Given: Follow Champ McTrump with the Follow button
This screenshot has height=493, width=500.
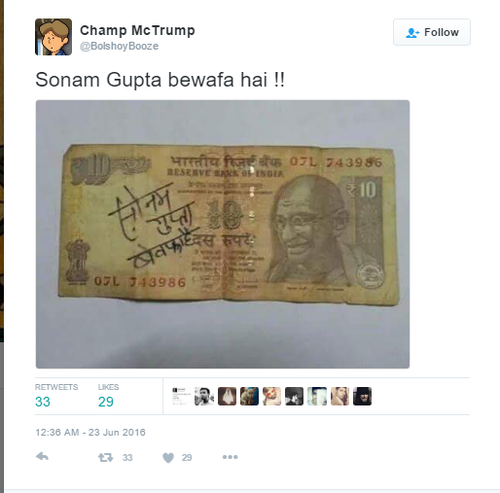Looking at the screenshot, I should pyautogui.click(x=432, y=32).
